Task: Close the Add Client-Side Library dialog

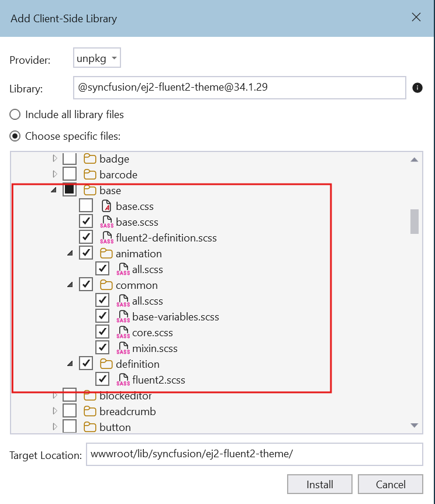Action: coord(416,18)
